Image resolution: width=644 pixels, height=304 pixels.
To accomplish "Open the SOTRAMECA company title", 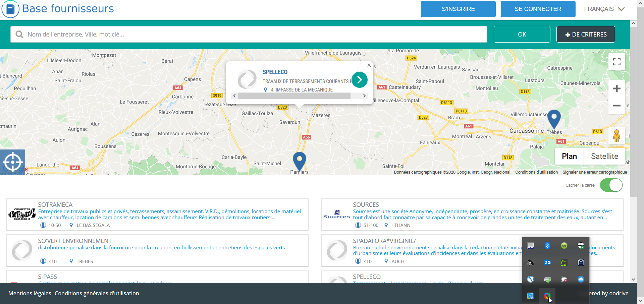I will click(x=55, y=204).
